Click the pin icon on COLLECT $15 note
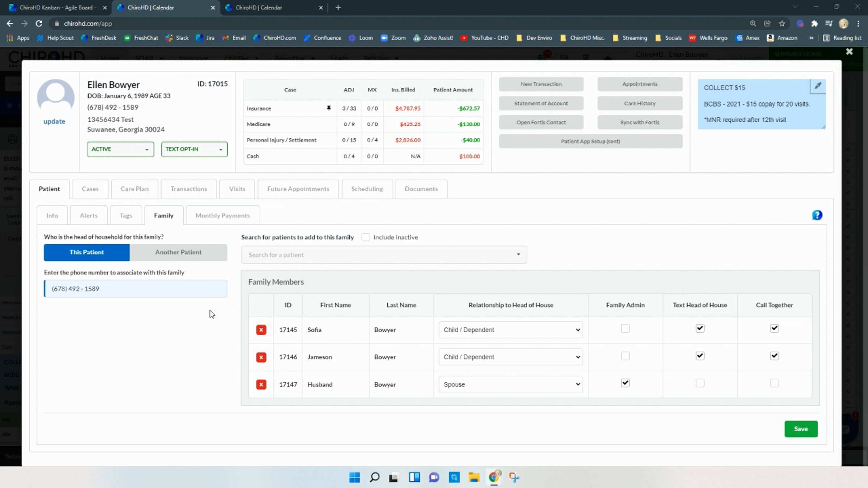The width and height of the screenshot is (868, 488). coord(818,86)
